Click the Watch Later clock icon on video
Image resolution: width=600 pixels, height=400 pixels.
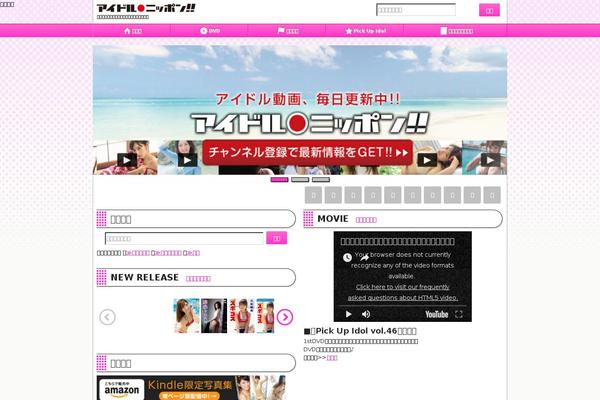347,257
